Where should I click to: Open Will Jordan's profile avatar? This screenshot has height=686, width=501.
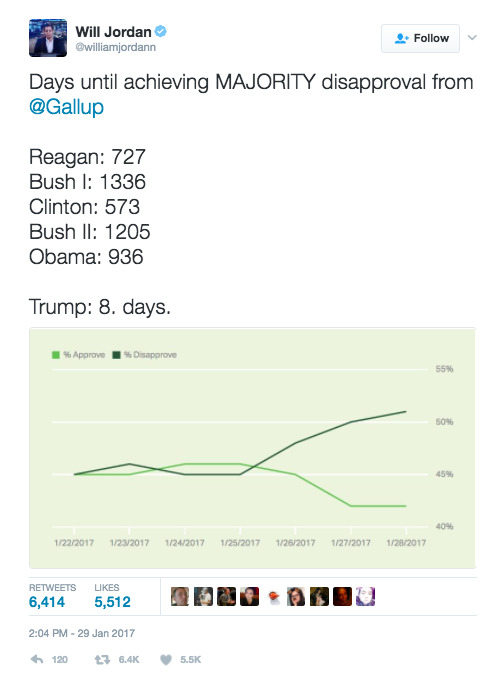48,38
